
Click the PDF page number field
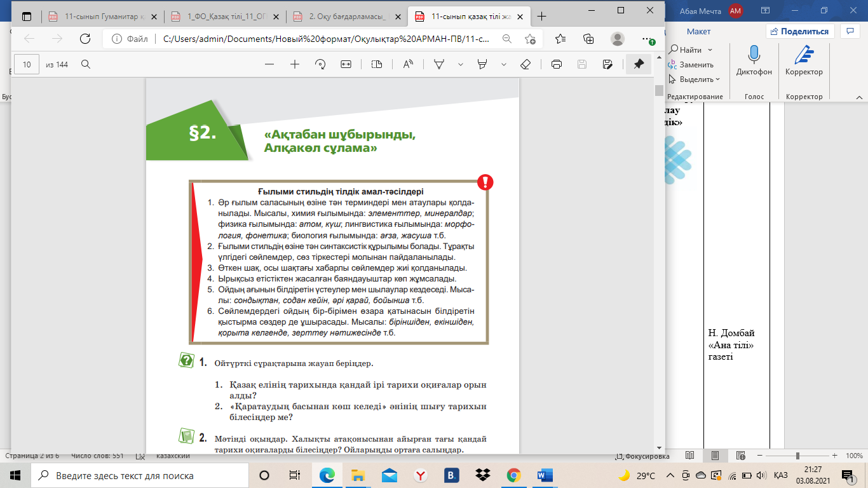tap(27, 64)
